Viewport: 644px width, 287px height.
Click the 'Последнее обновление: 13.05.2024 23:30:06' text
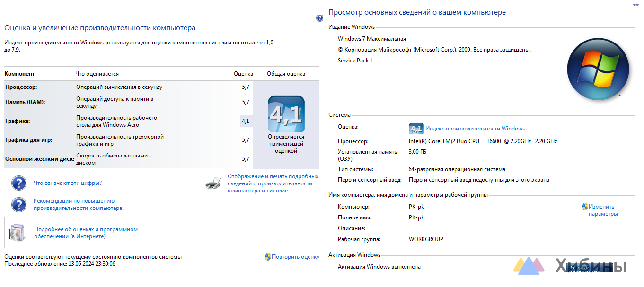(x=60, y=264)
